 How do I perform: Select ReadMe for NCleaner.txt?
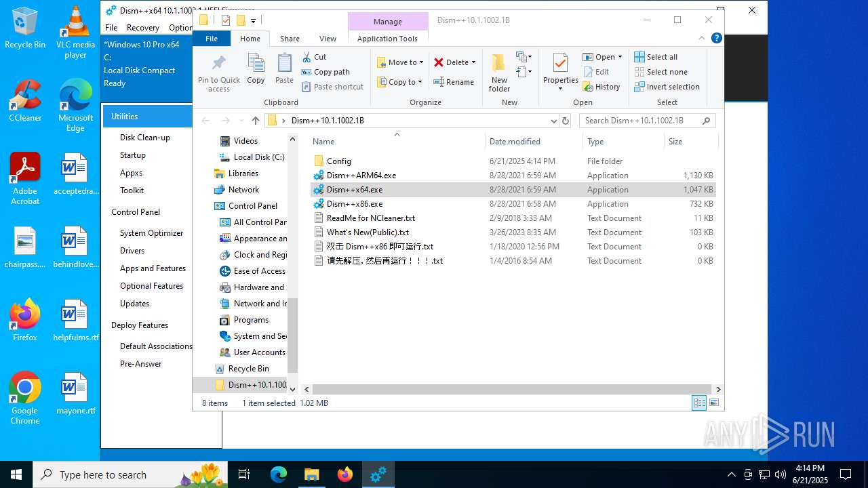click(513, 218)
